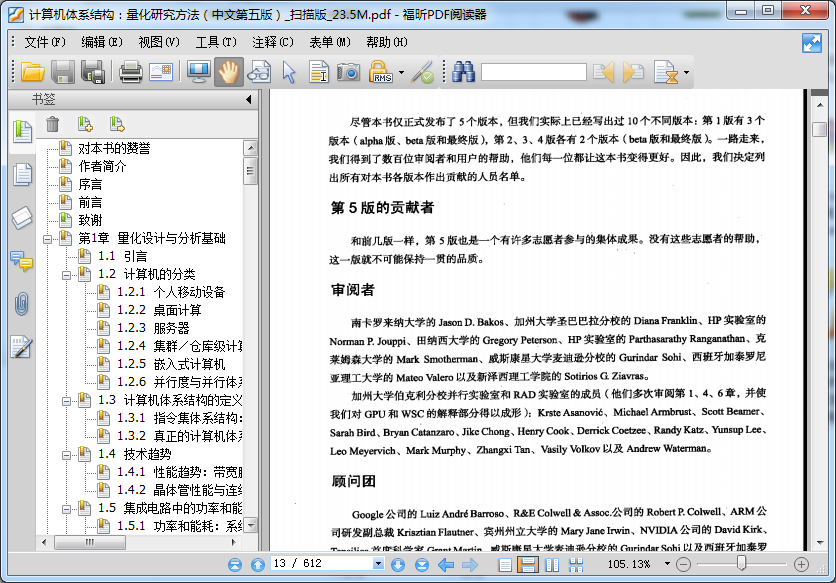Open the Signatures panel icon

21,347
